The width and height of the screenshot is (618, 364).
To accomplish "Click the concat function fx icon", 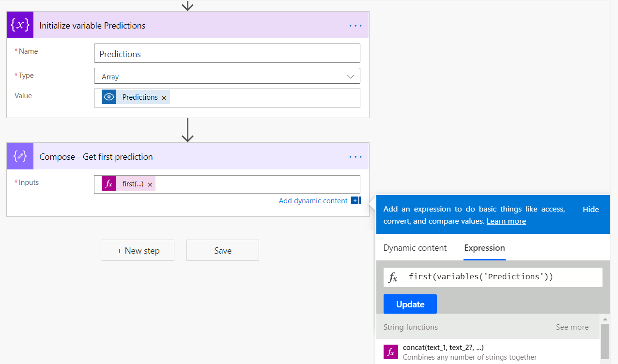I will tap(391, 352).
